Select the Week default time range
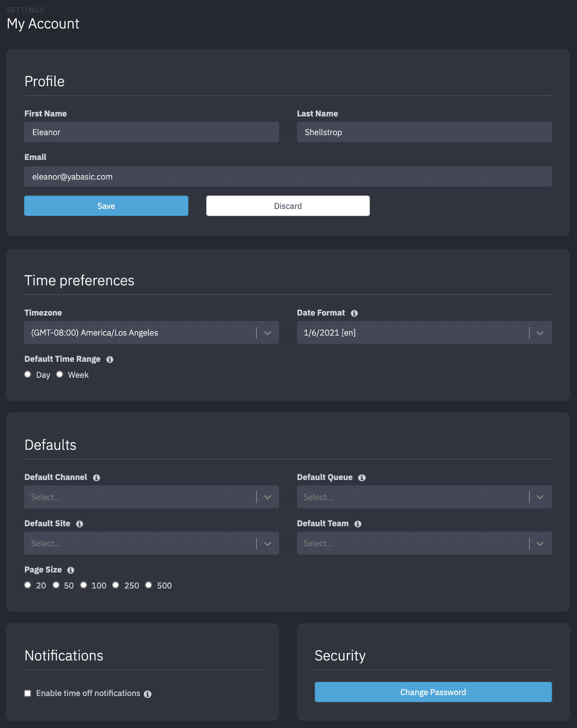The width and height of the screenshot is (577, 728). 60,374
